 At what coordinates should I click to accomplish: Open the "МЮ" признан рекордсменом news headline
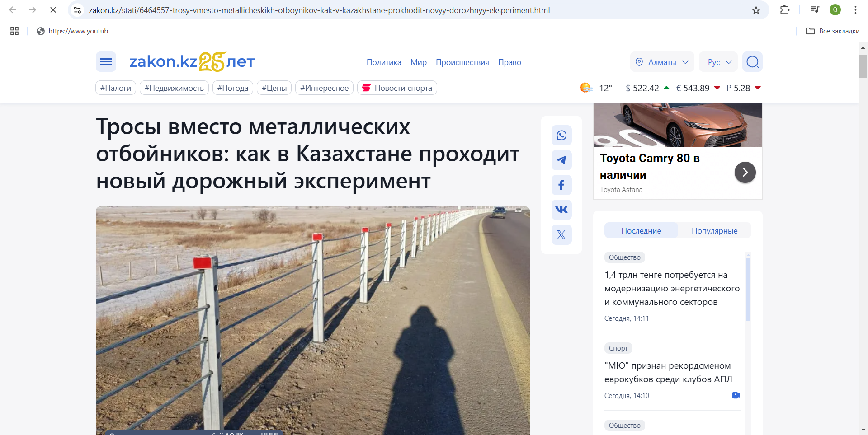point(668,372)
